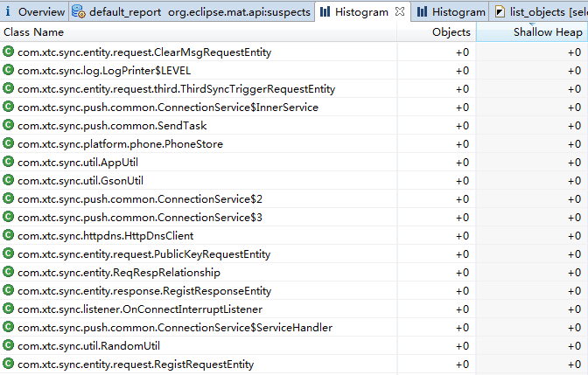Click class icon of RandomUtil row

8,345
